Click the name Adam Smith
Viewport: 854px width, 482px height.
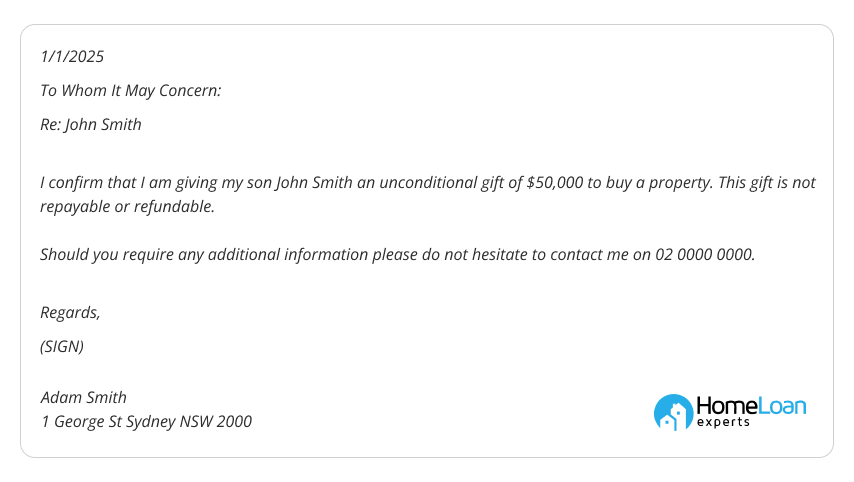83,398
